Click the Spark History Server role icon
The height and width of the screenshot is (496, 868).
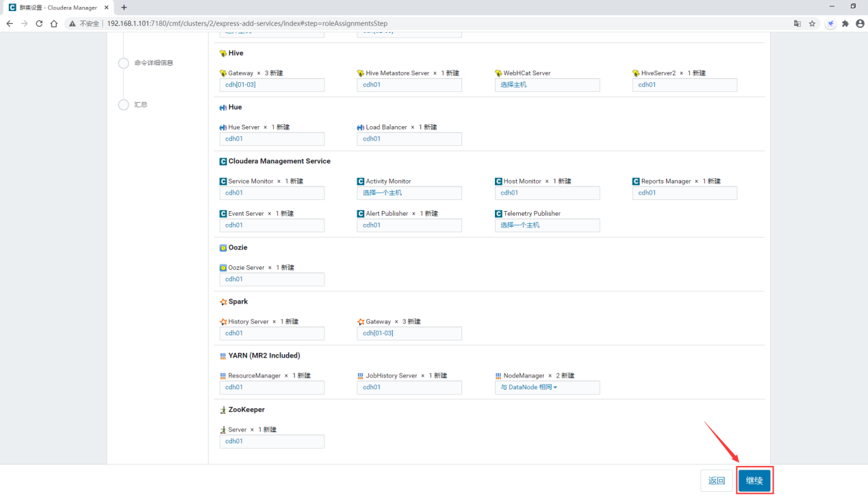coord(223,322)
